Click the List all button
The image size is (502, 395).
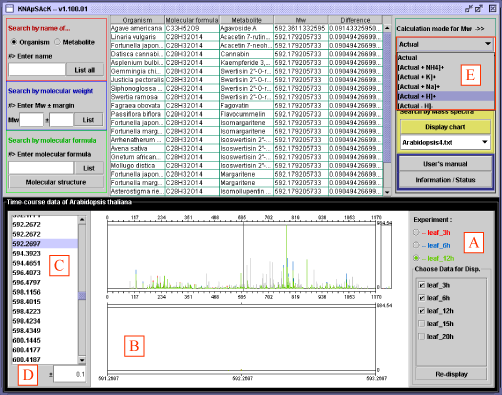[x=85, y=70]
